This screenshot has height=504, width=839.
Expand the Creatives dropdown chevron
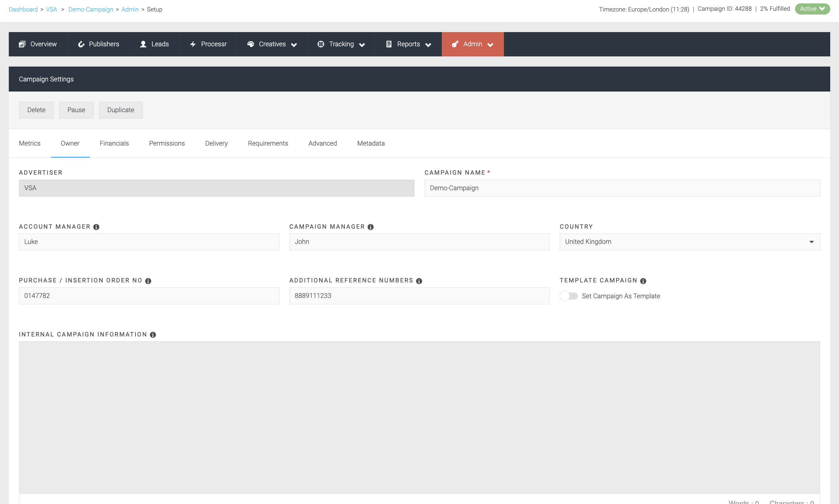294,45
